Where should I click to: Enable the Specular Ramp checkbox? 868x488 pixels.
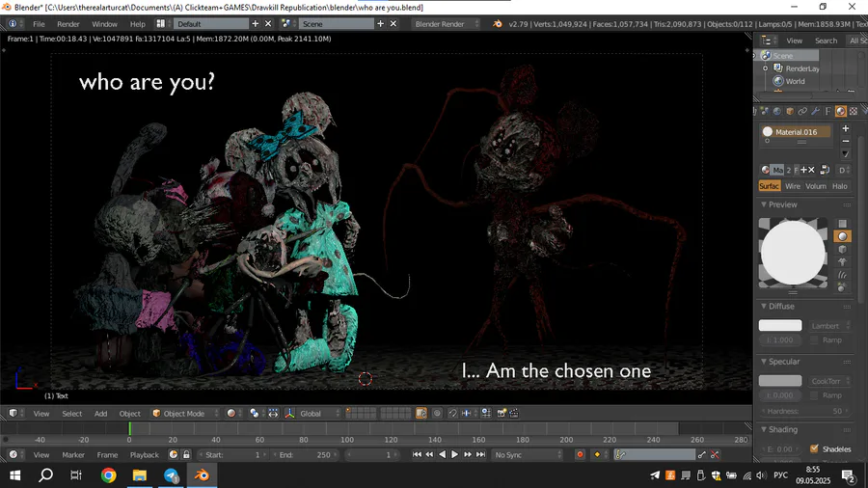pos(814,395)
